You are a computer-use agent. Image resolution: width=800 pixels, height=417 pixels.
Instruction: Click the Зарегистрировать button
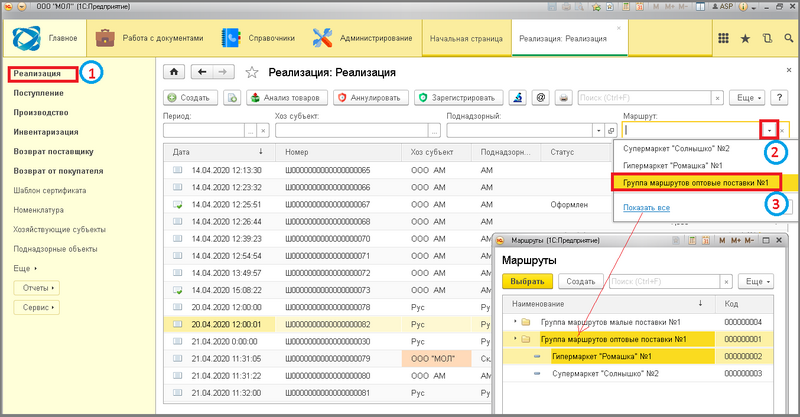coord(459,97)
